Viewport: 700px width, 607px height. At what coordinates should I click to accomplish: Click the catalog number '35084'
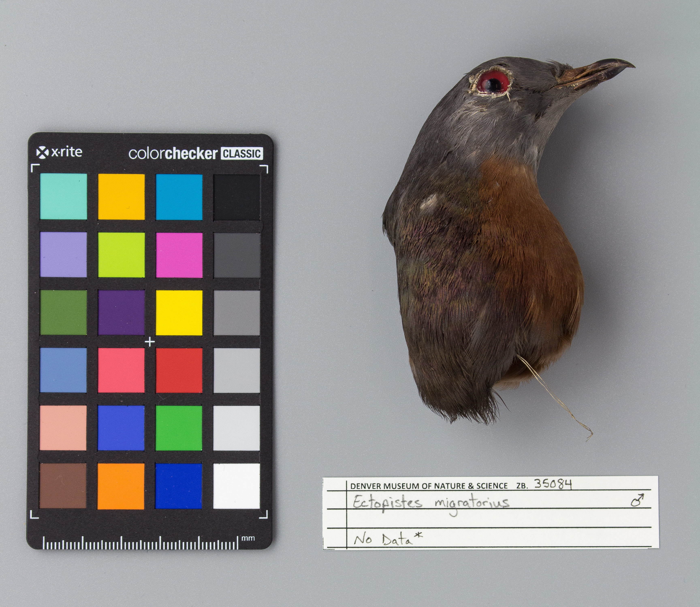point(553,484)
